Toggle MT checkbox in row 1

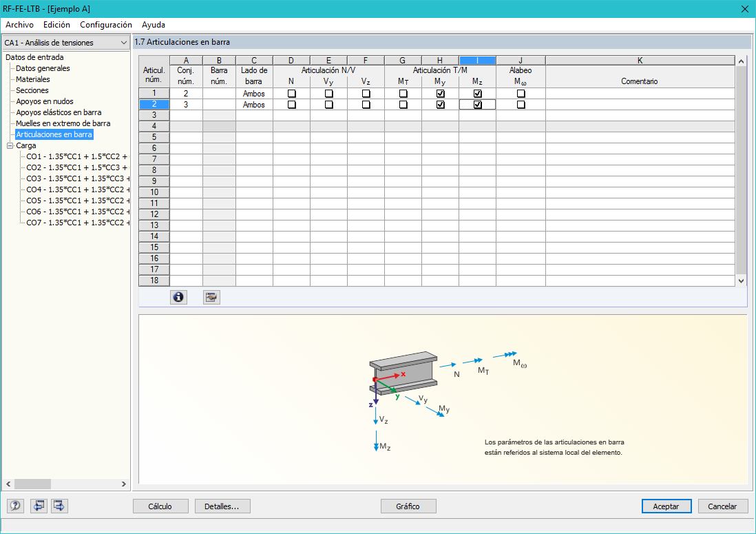point(403,94)
